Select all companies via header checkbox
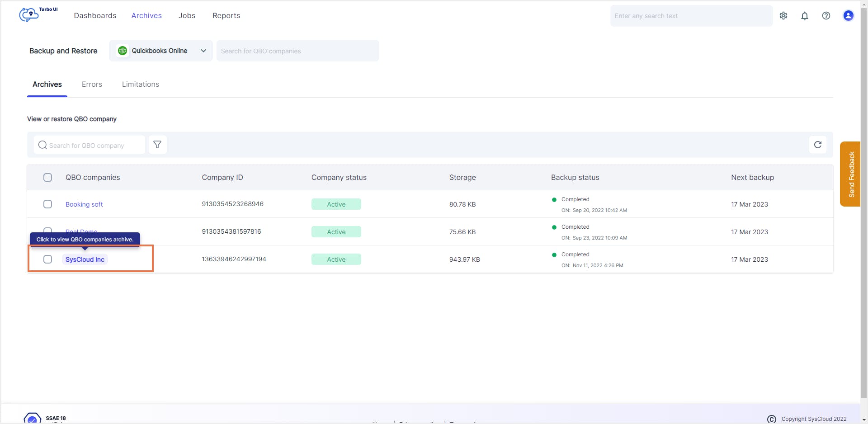 47,177
